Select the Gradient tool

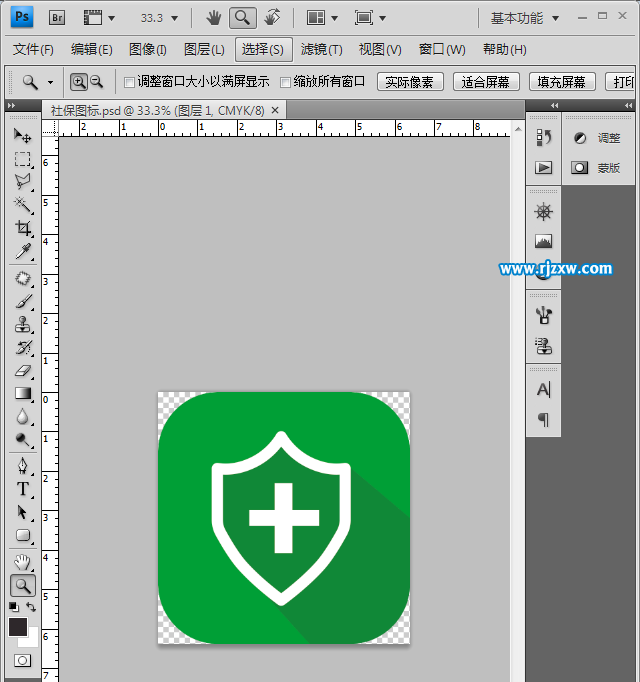coord(23,394)
